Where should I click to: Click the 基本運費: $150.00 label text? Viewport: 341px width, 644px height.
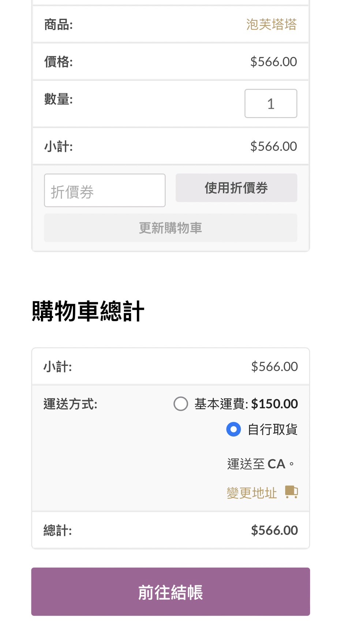pyautogui.click(x=246, y=404)
